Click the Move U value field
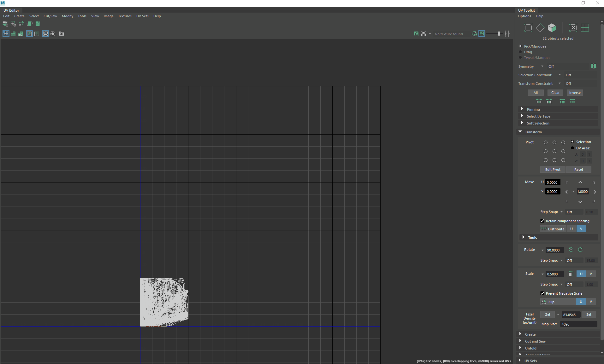The height and width of the screenshot is (364, 604). (x=553, y=182)
